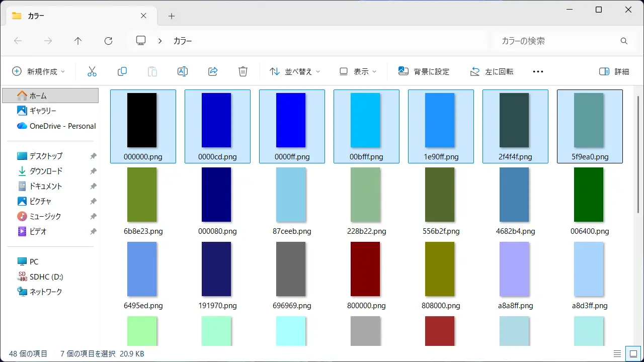Open the See more ellipsis menu
This screenshot has height=362, width=644.
[538, 71]
